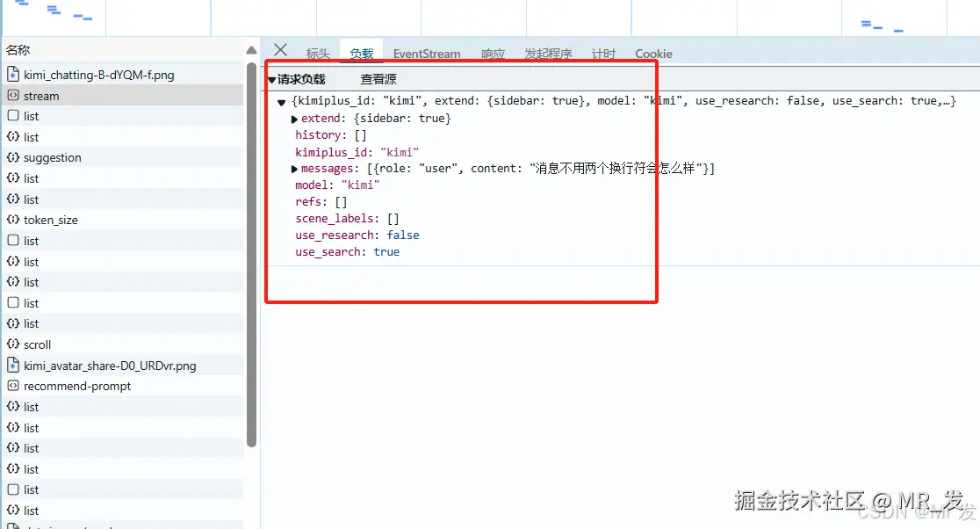The image size is (980, 529).
Task: Click the refs: [] property
Action: point(321,202)
